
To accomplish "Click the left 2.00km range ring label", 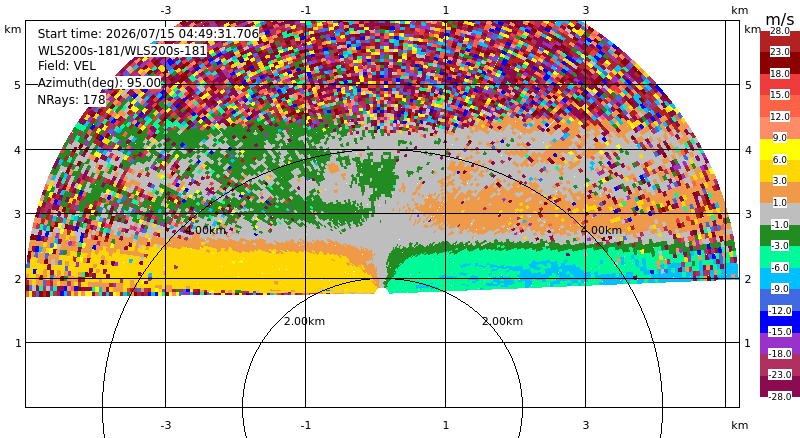I will 304,321.
